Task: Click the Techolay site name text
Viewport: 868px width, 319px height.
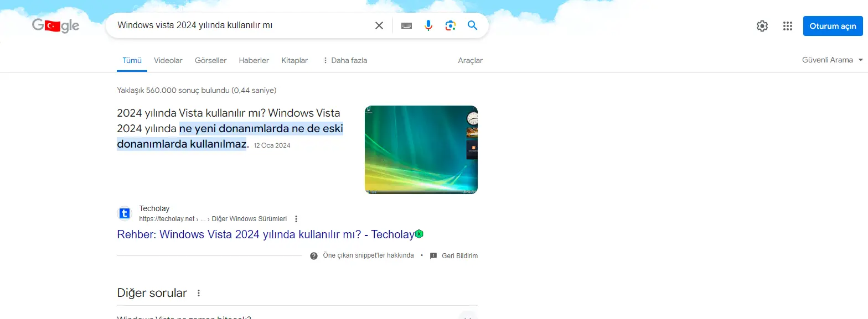Action: [x=154, y=208]
